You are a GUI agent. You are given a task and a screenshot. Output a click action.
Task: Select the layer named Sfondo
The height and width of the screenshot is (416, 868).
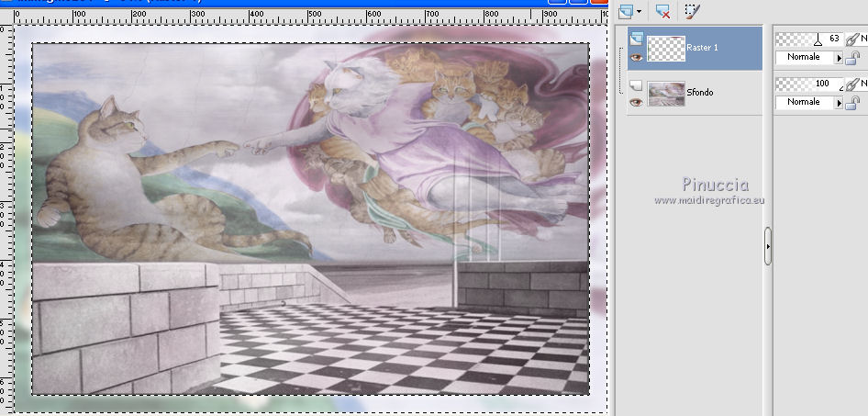[695, 93]
